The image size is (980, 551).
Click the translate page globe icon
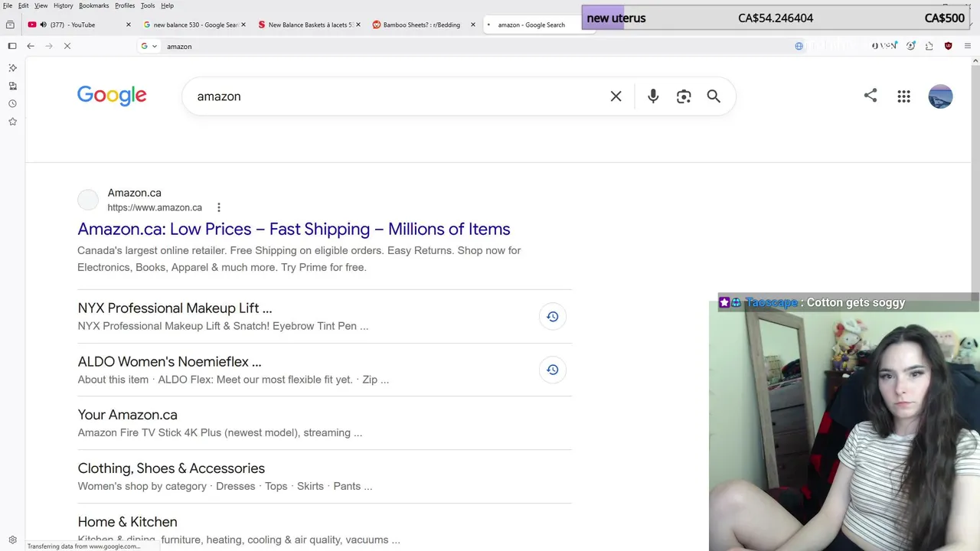coord(799,46)
